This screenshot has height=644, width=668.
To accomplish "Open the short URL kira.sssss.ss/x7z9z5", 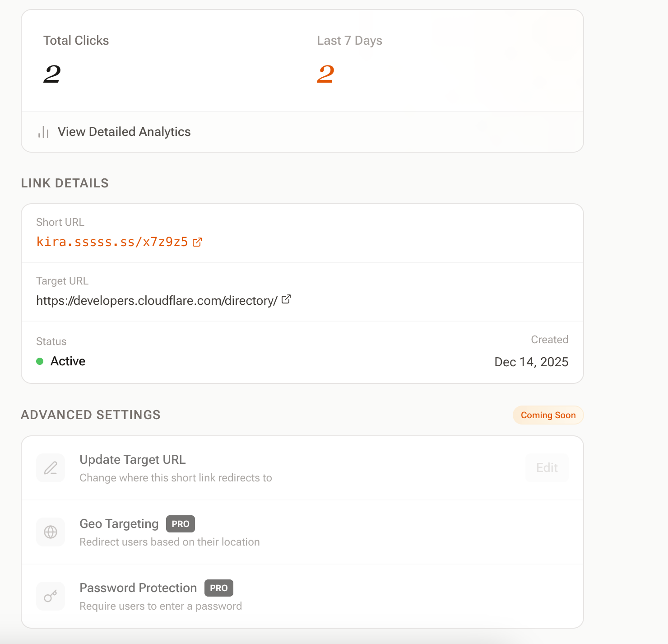I will point(112,242).
